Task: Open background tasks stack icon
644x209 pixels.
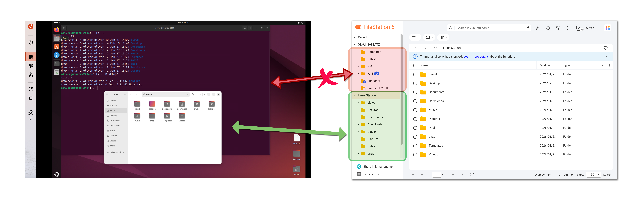Action: pyautogui.click(x=538, y=28)
